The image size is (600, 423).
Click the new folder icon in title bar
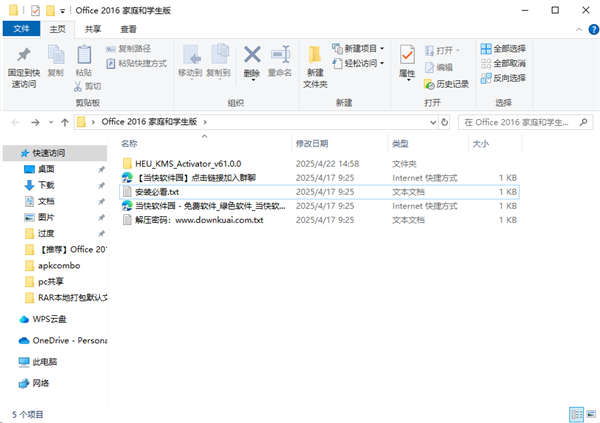(50, 10)
